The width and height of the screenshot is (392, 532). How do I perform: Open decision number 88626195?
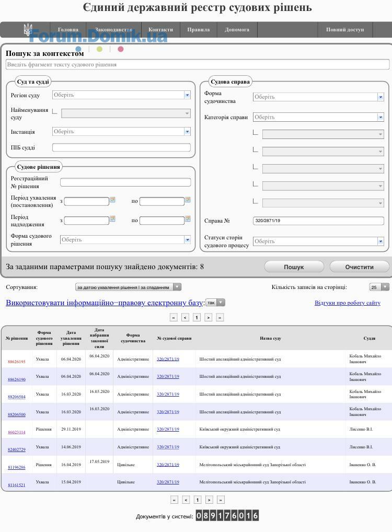pos(17,362)
